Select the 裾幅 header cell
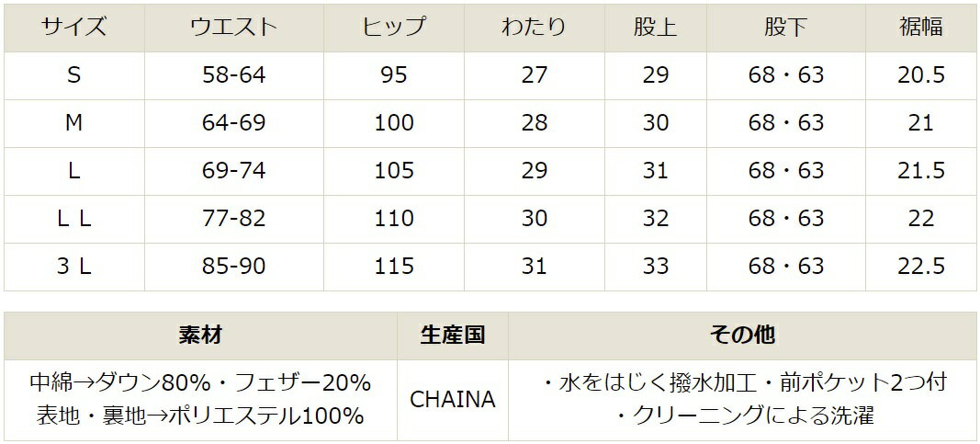This screenshot has width=980, height=444. 920,28
